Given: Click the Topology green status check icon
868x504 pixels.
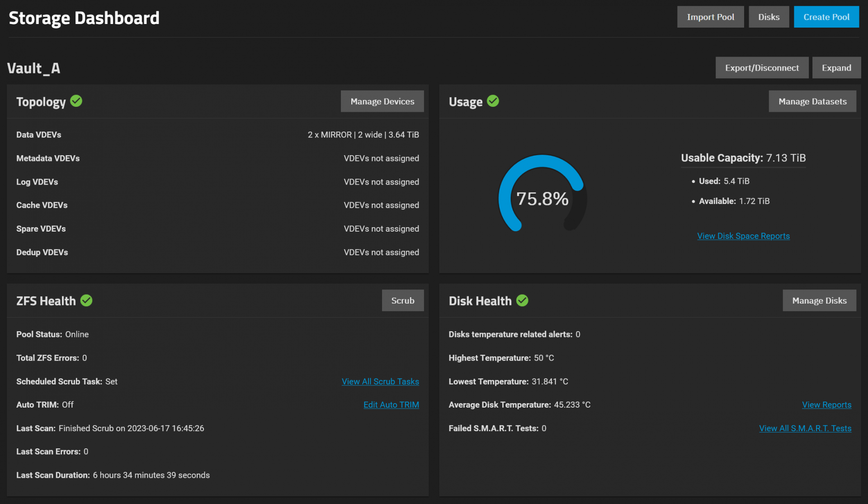Looking at the screenshot, I should tap(76, 101).
